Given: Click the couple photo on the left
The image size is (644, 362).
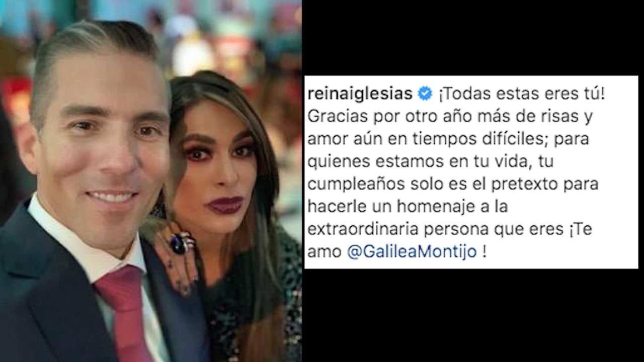Looking at the screenshot, I should coord(151,181).
